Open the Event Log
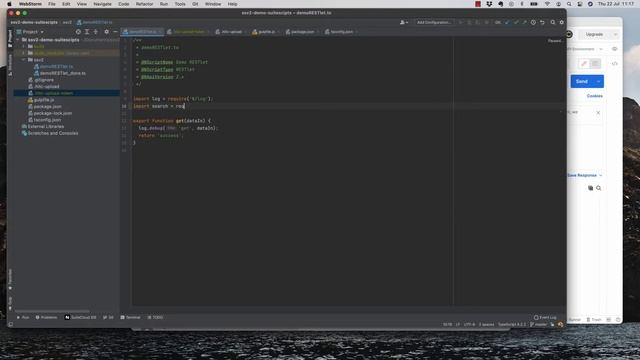Screen dimensions: 640x360 545,317
